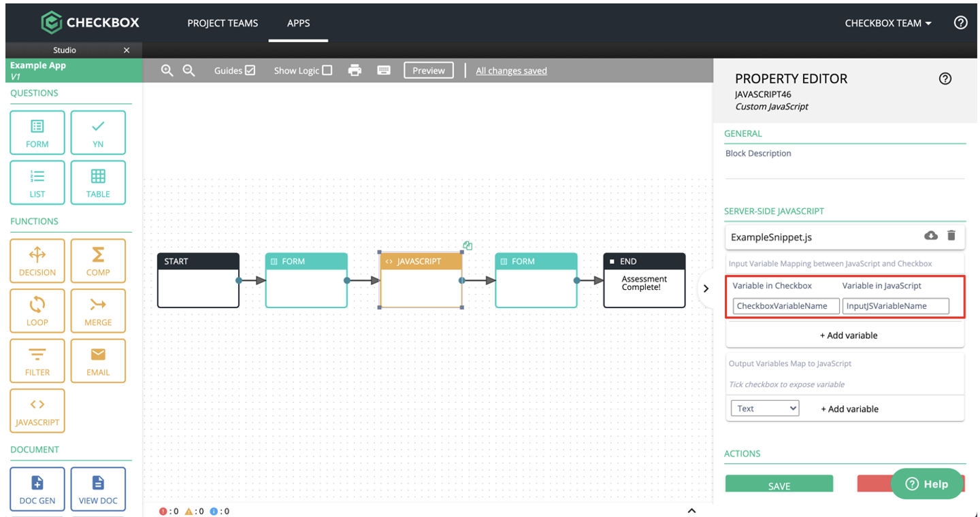Click the copy icon above the JavaScript node
The image size is (980, 517).
468,246
